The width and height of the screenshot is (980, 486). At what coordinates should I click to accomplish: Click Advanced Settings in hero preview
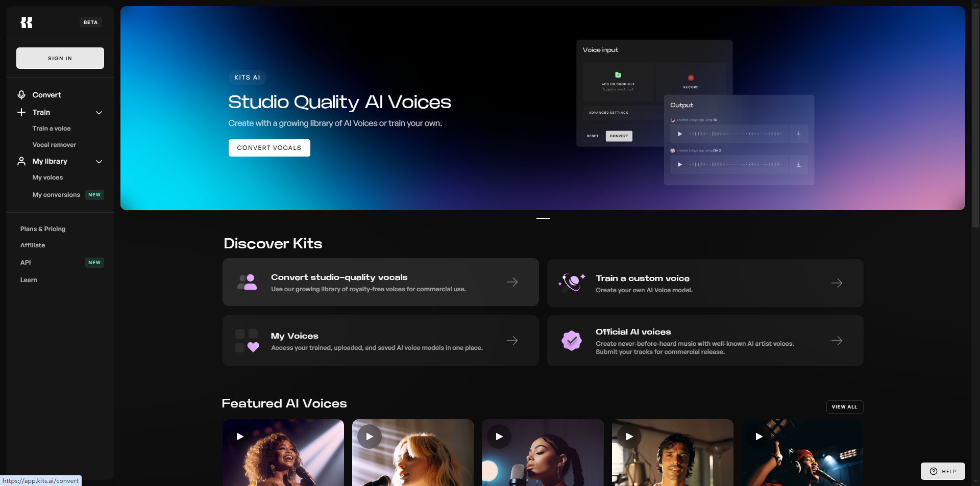click(x=608, y=113)
